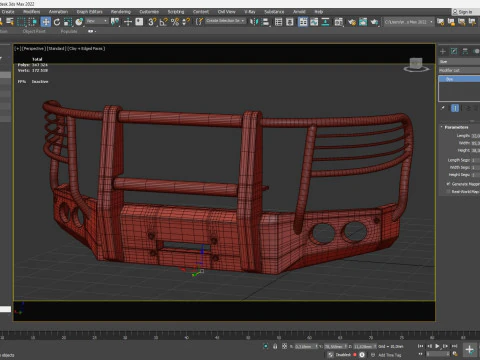Choose the rectangular selection region tool
The image size is (480, 360).
21,22
